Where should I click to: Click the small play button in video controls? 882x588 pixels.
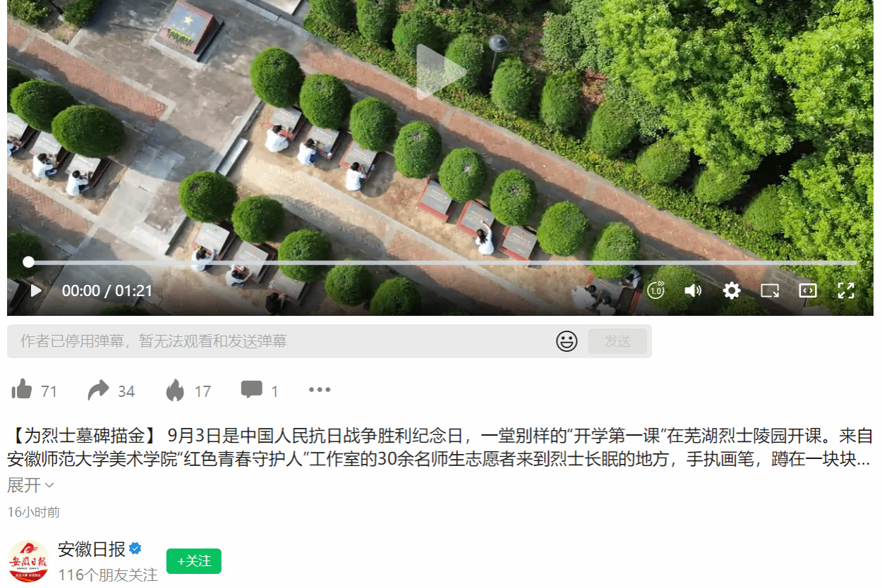click(36, 290)
